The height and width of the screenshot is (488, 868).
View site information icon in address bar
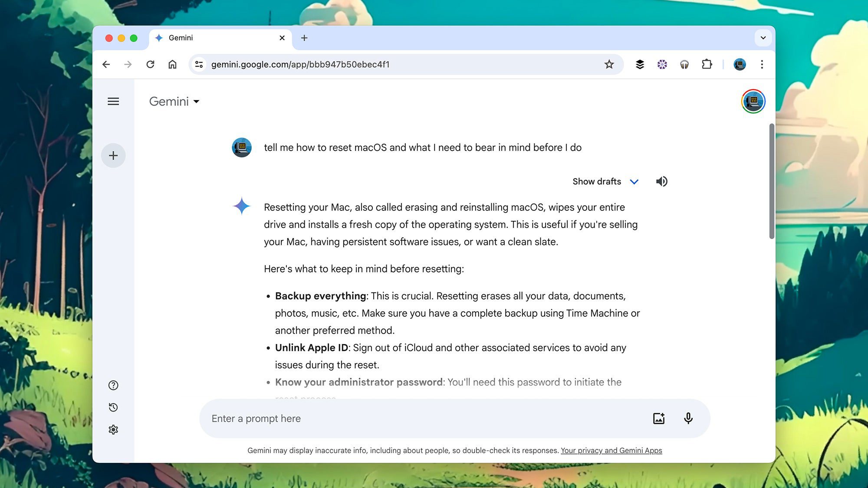click(x=199, y=64)
